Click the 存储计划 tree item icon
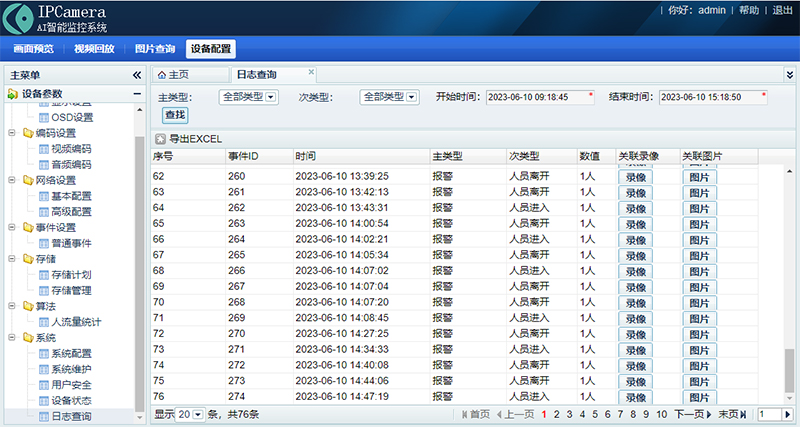This screenshot has height=427, width=800. click(44, 275)
